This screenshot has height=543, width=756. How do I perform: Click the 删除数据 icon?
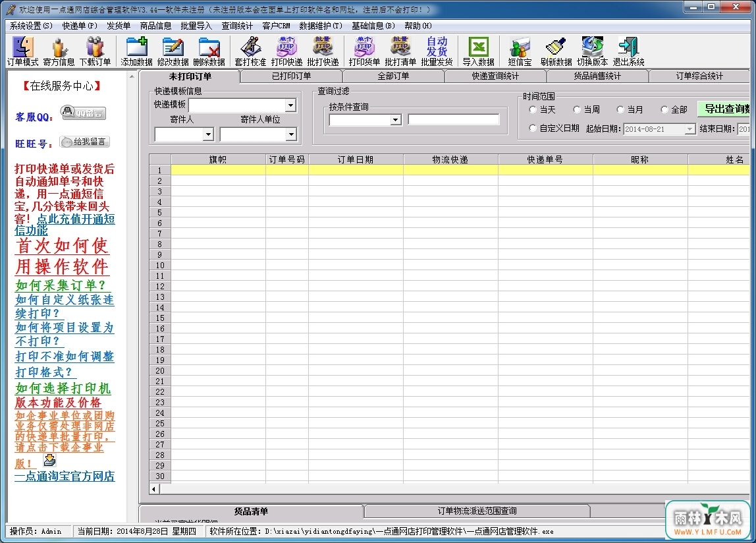click(x=209, y=51)
